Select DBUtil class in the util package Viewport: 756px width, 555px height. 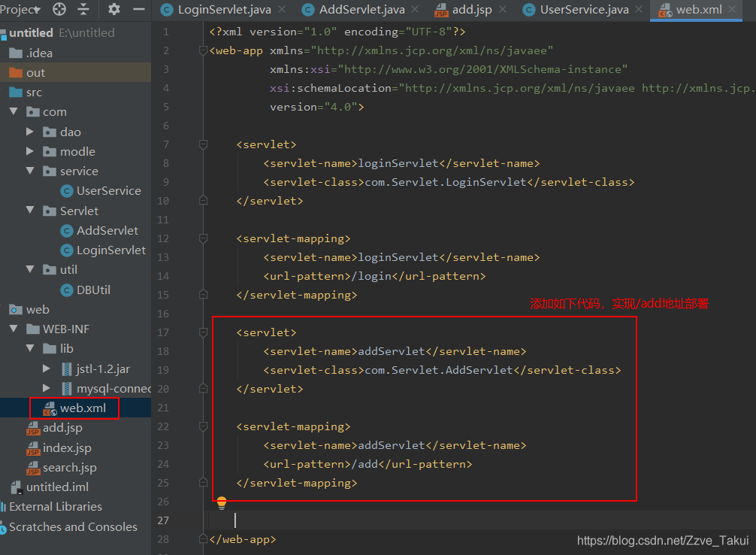click(93, 290)
